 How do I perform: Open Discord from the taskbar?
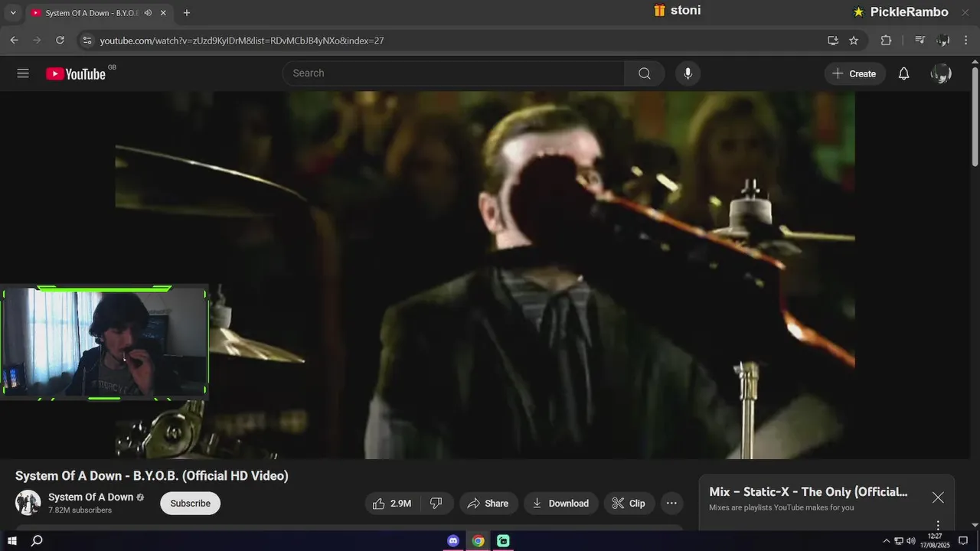tap(453, 541)
